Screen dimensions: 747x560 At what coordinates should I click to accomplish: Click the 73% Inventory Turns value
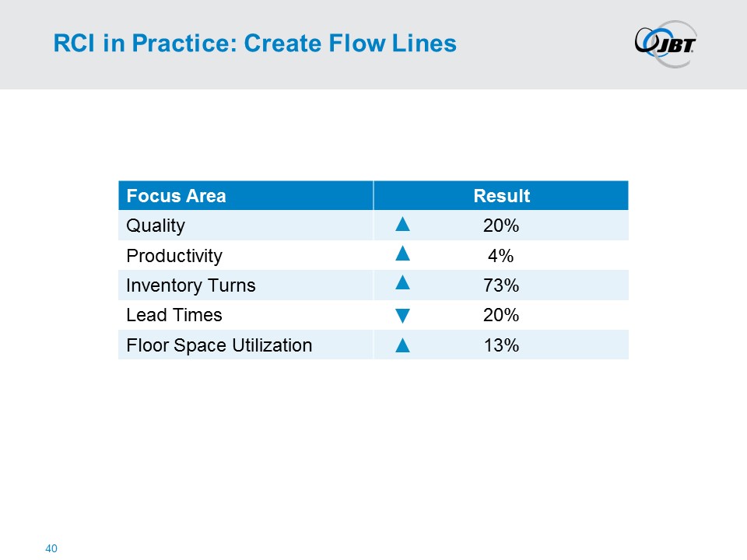(x=501, y=285)
